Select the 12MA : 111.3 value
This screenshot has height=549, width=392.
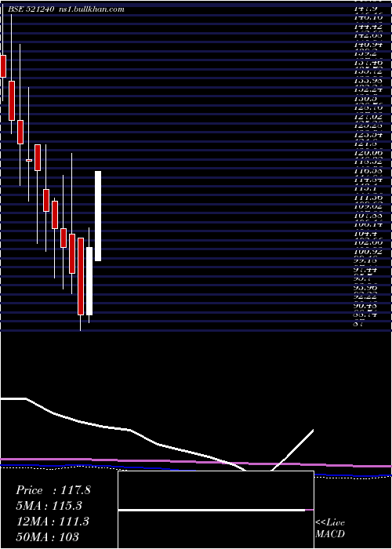click(53, 522)
